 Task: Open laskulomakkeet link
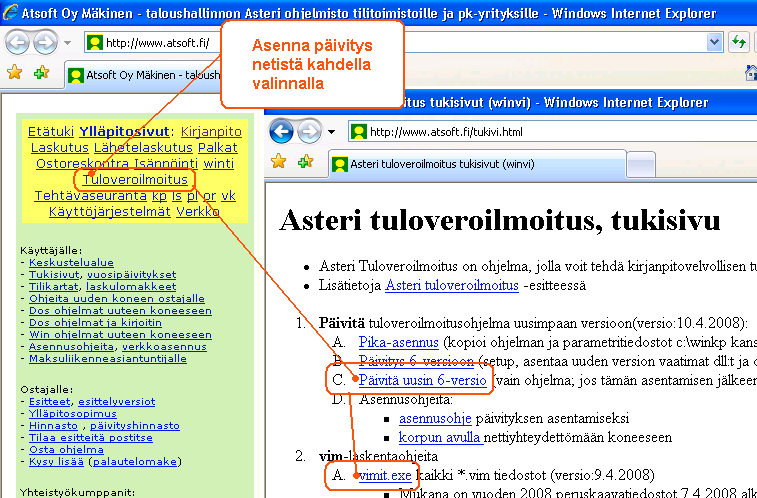tap(131, 287)
